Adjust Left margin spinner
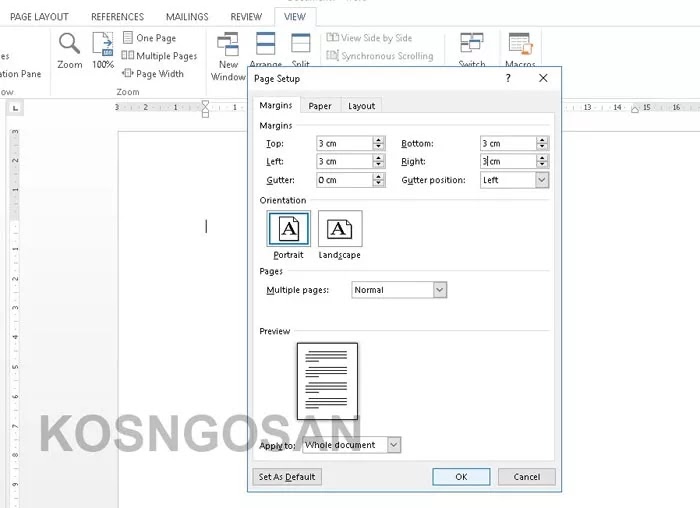Viewport: 700px width, 508px height. tap(379, 161)
